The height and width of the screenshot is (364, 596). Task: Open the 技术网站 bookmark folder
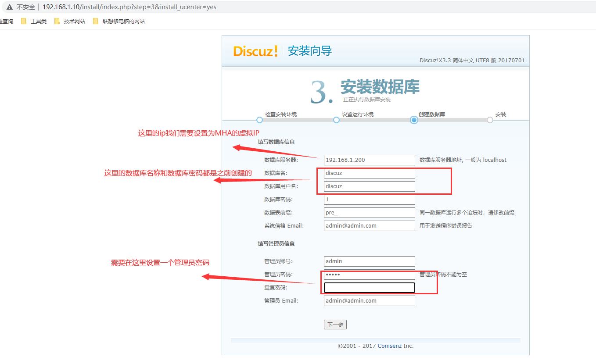pos(70,21)
